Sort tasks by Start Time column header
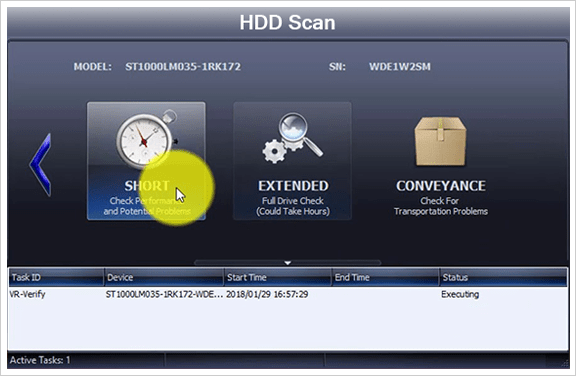The image size is (576, 376). click(x=278, y=277)
